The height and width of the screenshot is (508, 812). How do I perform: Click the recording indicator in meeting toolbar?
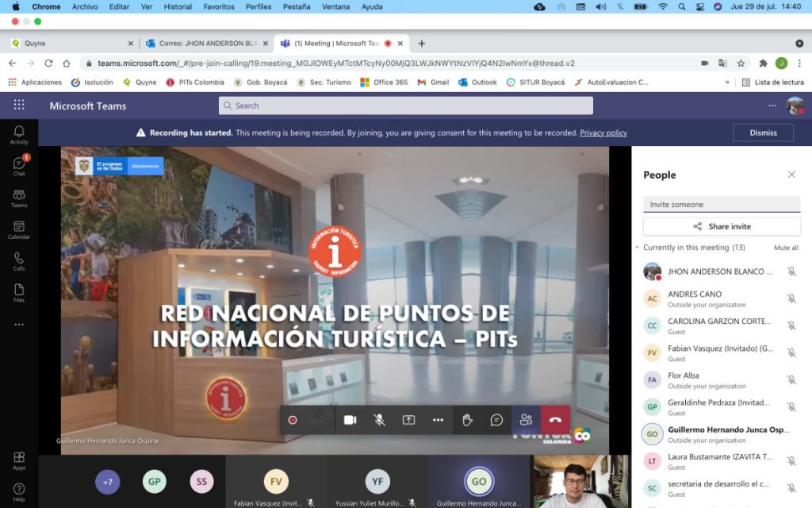tap(293, 420)
